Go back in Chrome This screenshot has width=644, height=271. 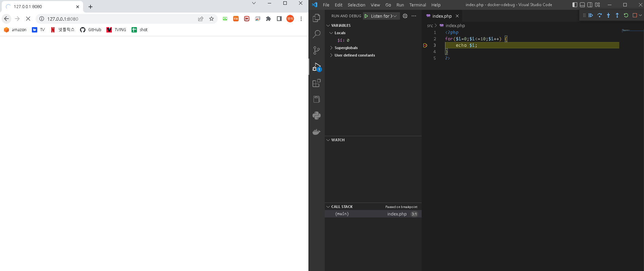(x=6, y=19)
